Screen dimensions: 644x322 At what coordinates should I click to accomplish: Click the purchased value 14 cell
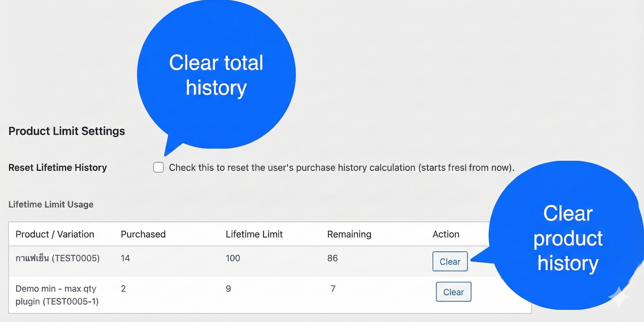125,258
